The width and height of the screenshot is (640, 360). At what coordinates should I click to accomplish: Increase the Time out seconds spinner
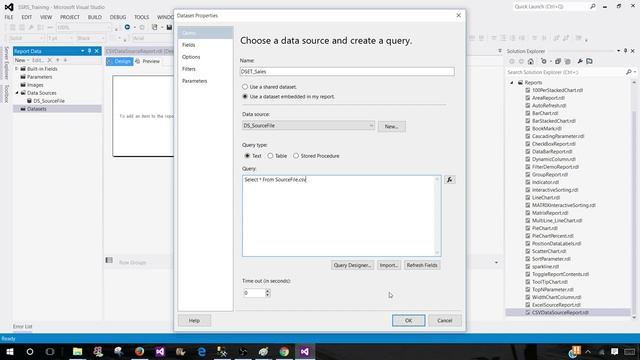coord(268,291)
